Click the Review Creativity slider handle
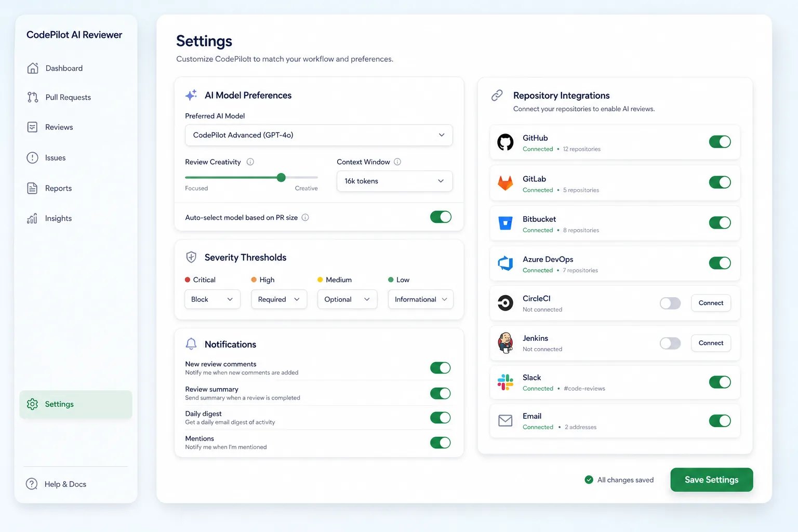The image size is (798, 532). click(281, 178)
